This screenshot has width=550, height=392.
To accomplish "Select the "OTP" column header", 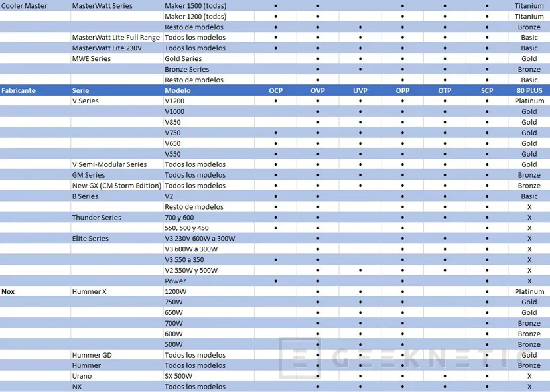I will [445, 90].
